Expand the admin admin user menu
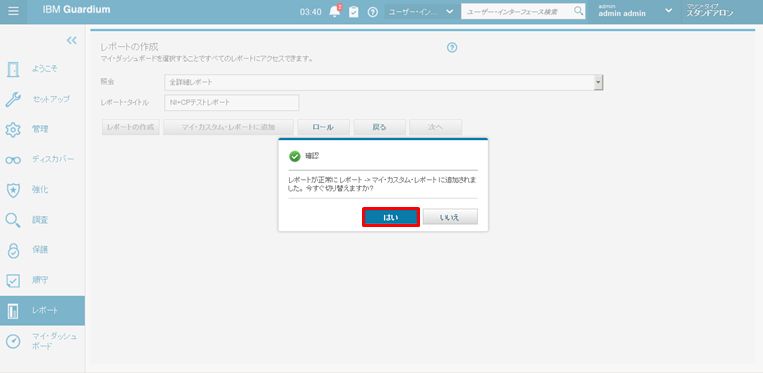763x373 pixels. [669, 11]
